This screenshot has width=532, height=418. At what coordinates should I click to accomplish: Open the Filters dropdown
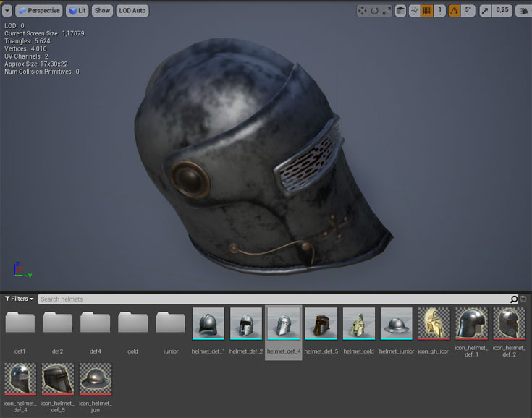20,299
